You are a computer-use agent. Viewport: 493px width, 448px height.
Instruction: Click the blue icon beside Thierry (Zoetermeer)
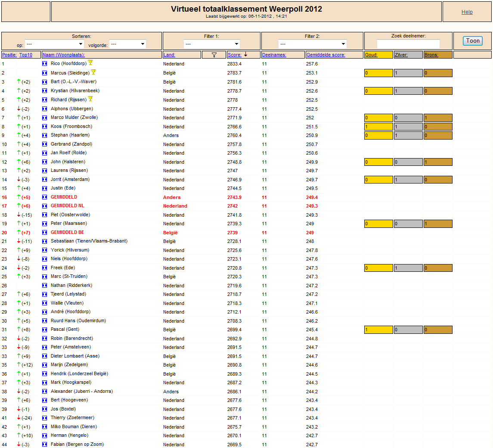pyautogui.click(x=45, y=418)
